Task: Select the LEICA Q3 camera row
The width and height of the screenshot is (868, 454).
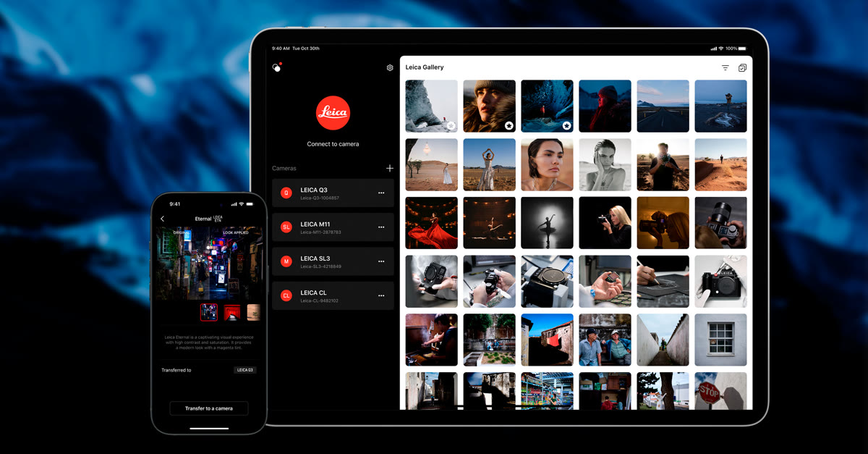Action: [333, 193]
